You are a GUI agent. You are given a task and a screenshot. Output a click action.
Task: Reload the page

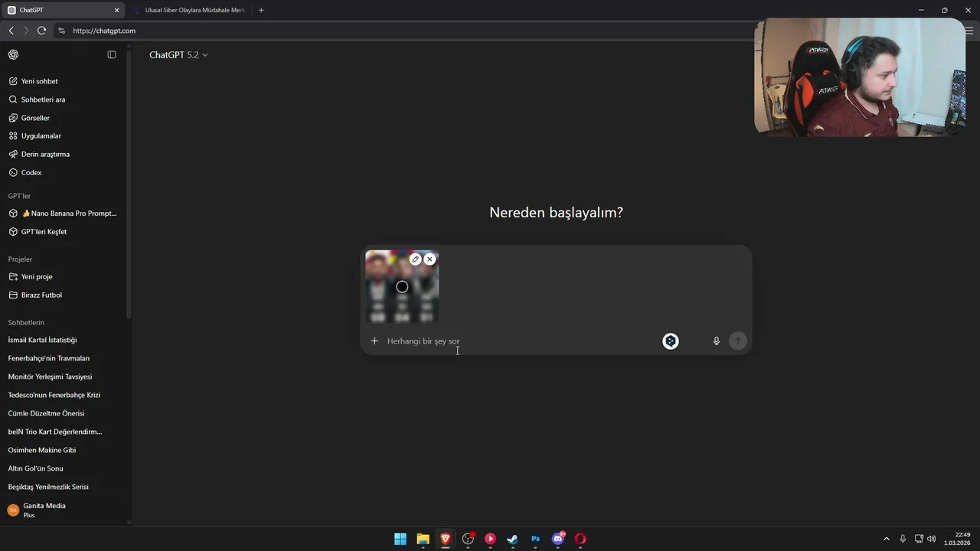pyautogui.click(x=41, y=31)
